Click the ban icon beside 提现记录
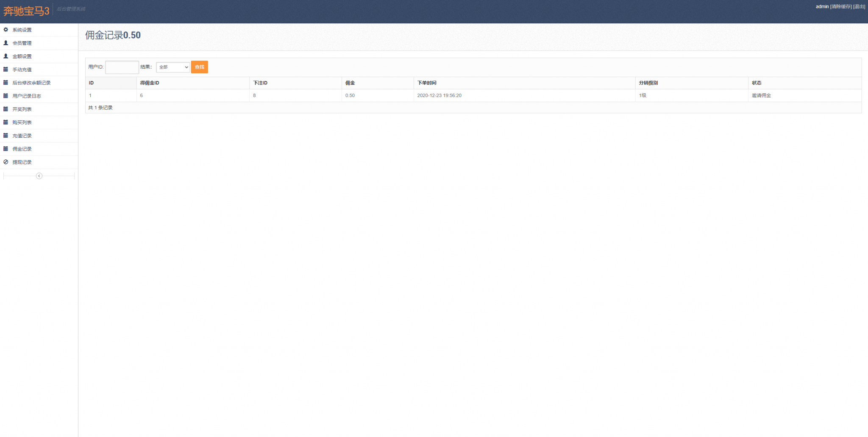Screen dimensions: 868x437 tap(6, 162)
